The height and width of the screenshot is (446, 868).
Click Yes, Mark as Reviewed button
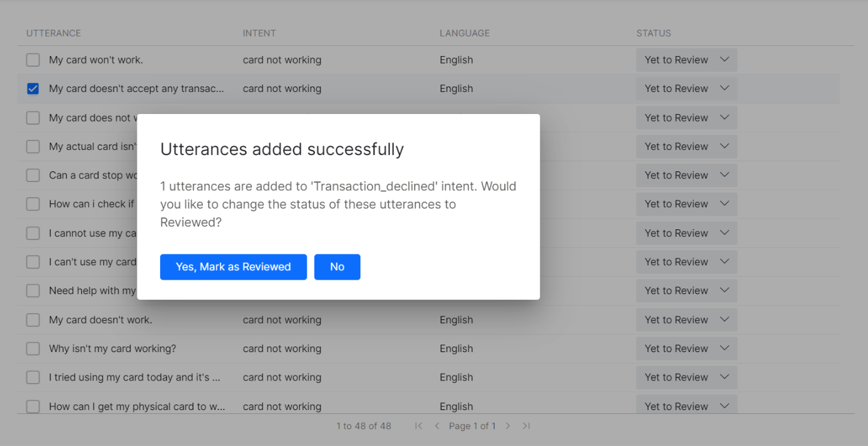[x=233, y=267]
